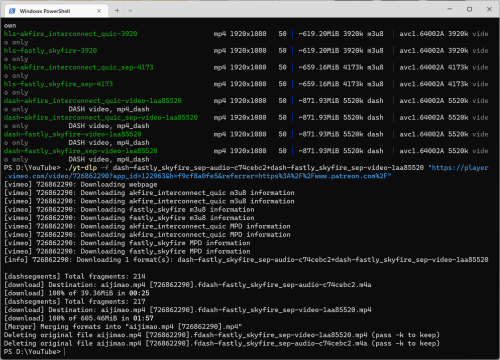This screenshot has width=500, height=360.
Task: Click the PowerShell icon in the tab
Action: click(12, 11)
